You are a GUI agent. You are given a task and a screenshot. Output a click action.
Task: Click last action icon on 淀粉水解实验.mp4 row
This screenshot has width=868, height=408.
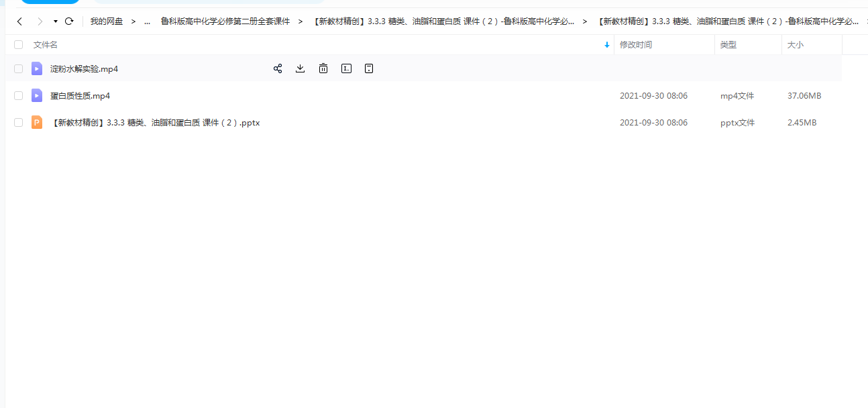coord(369,68)
